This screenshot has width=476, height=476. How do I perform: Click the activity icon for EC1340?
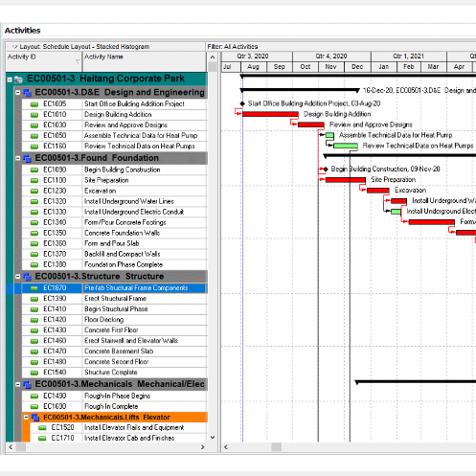pos(34,223)
